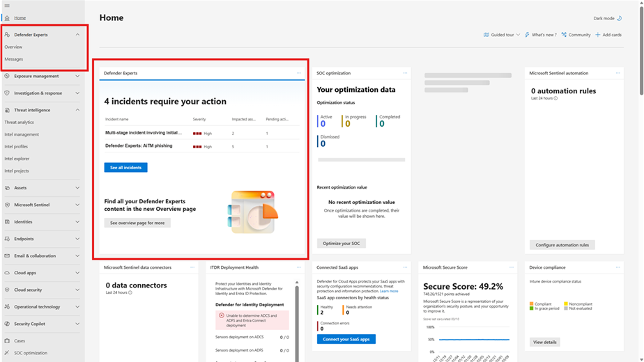This screenshot has width=644, height=362.
Task: Click the Security Copilot sidebar icon
Action: [7, 324]
